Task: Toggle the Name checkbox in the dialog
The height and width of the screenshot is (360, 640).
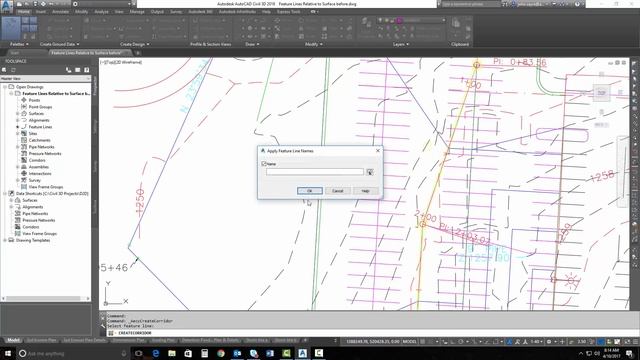Action: [264, 164]
